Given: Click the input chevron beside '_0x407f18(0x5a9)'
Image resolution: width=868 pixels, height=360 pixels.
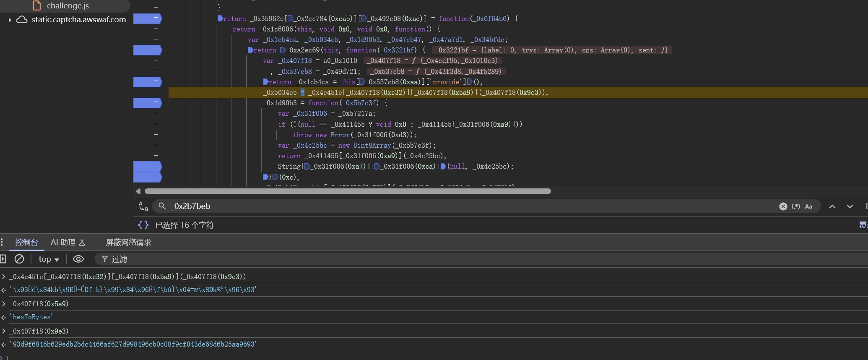Looking at the screenshot, I should click(4, 304).
